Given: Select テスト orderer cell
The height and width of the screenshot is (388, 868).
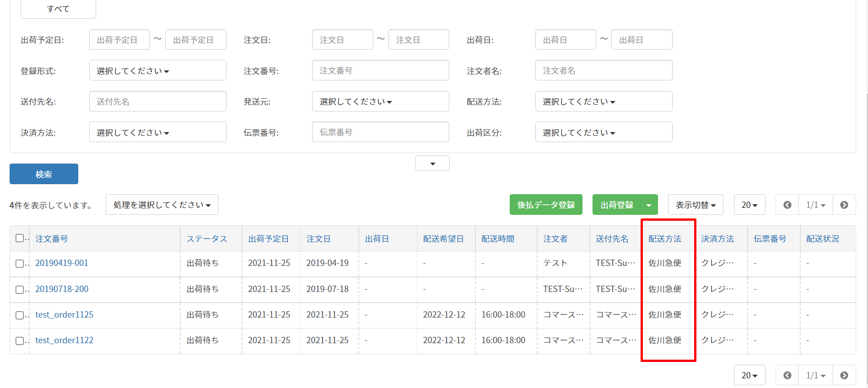Looking at the screenshot, I should [x=555, y=263].
